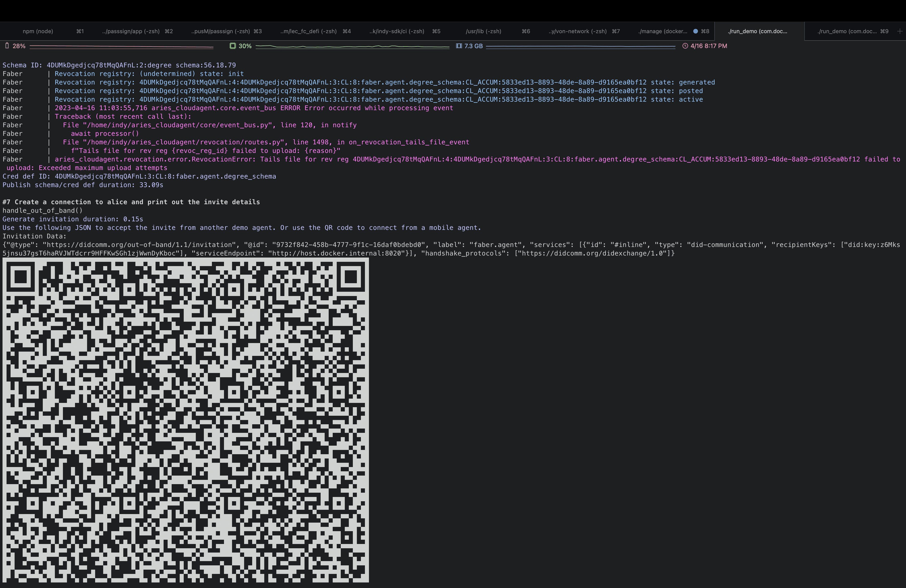
Task: Click the invitation QR code image
Action: point(186,420)
